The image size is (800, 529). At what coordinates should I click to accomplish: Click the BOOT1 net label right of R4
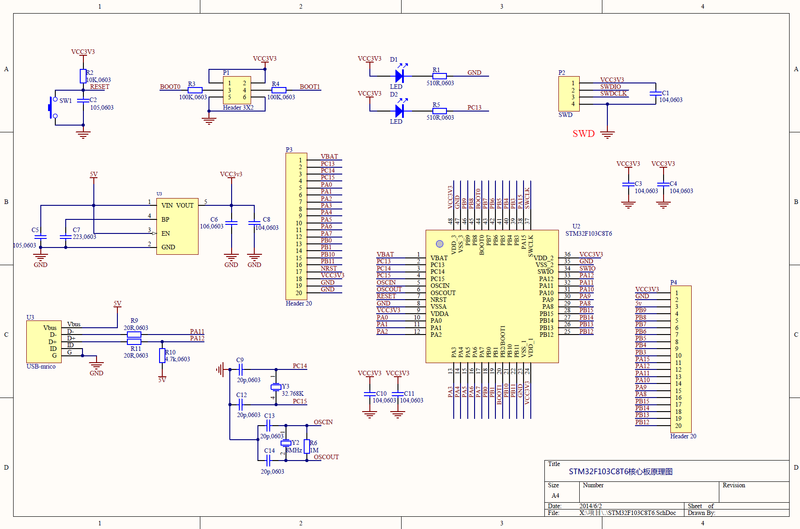click(310, 87)
